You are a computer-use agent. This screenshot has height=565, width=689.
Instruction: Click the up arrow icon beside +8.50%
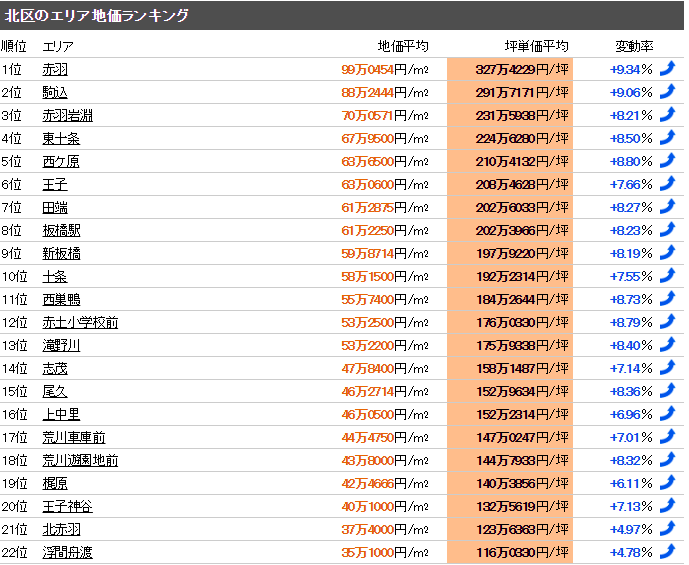(x=667, y=138)
